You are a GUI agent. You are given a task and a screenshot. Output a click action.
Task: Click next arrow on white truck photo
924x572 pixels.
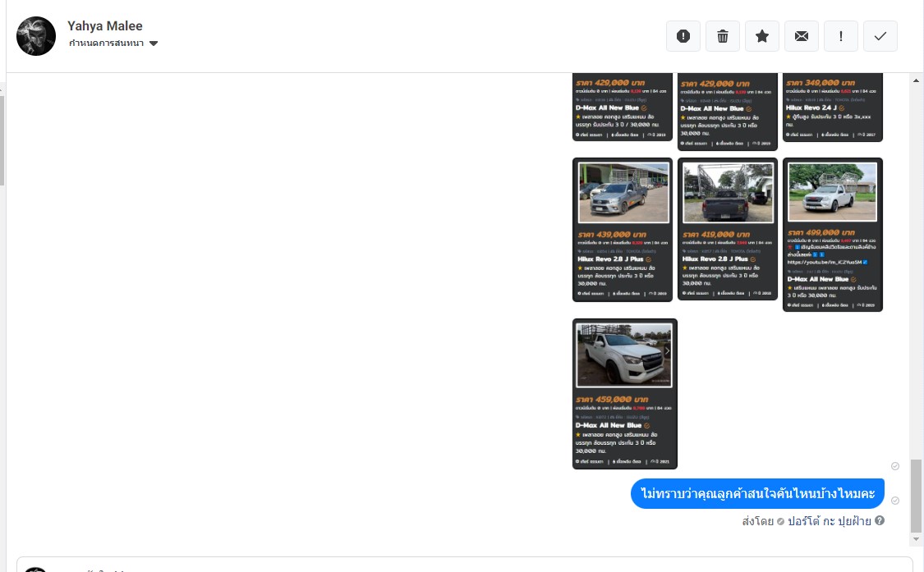pos(667,351)
